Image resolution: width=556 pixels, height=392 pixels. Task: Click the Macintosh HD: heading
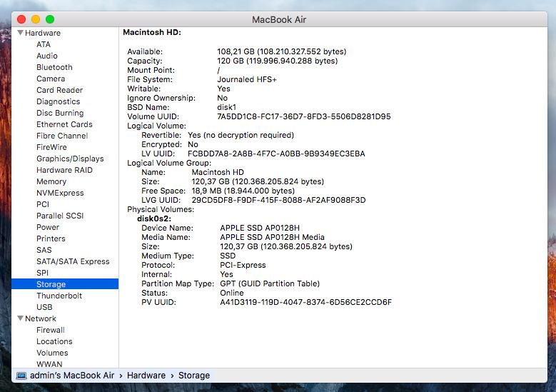tap(152, 32)
